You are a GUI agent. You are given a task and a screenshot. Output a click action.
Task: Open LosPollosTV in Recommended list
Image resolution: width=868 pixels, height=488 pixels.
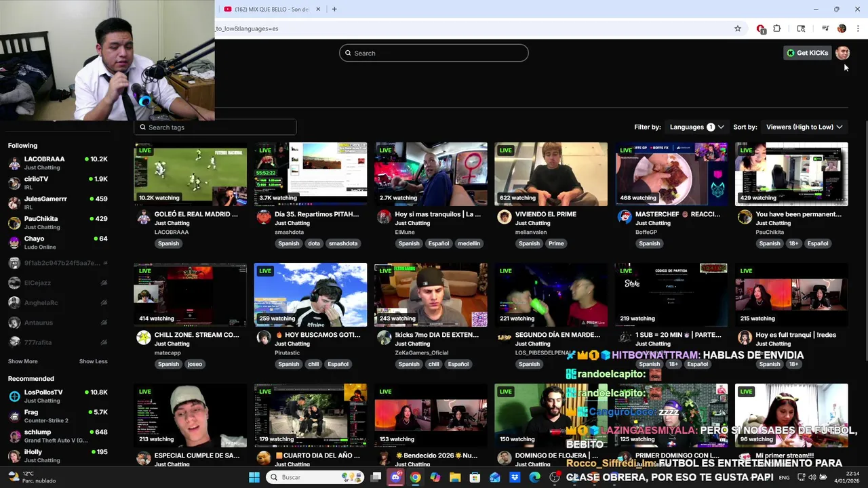tap(58, 396)
